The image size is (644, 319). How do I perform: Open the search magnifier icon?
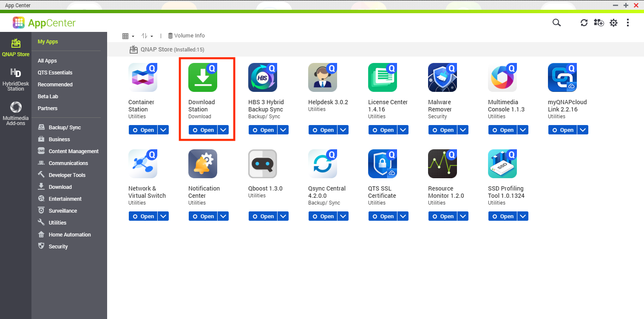[556, 23]
